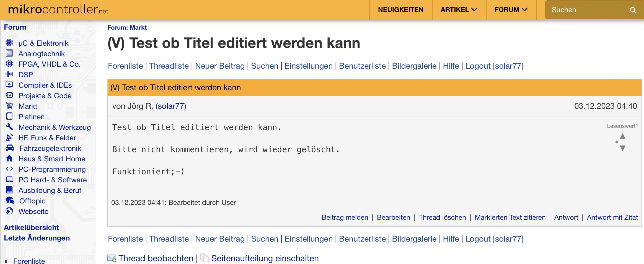Screen dimensions: 644x264
Task: Click Antwort to reply to the post
Action: click(x=566, y=217)
